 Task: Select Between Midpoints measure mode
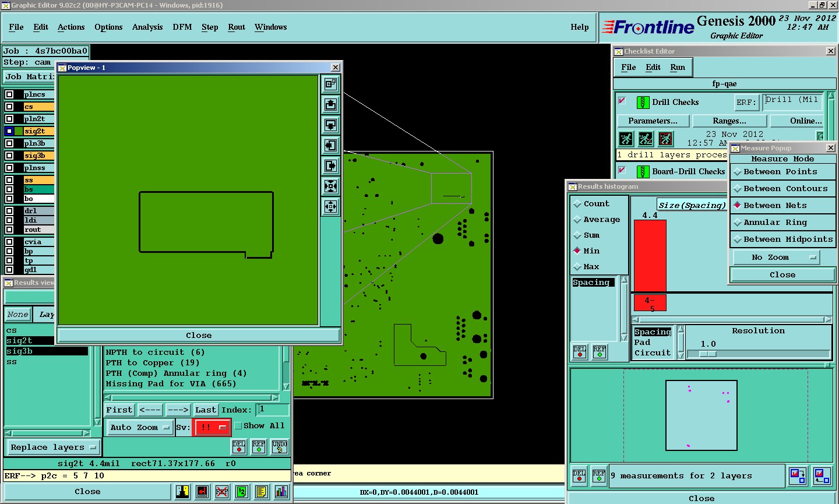click(782, 239)
